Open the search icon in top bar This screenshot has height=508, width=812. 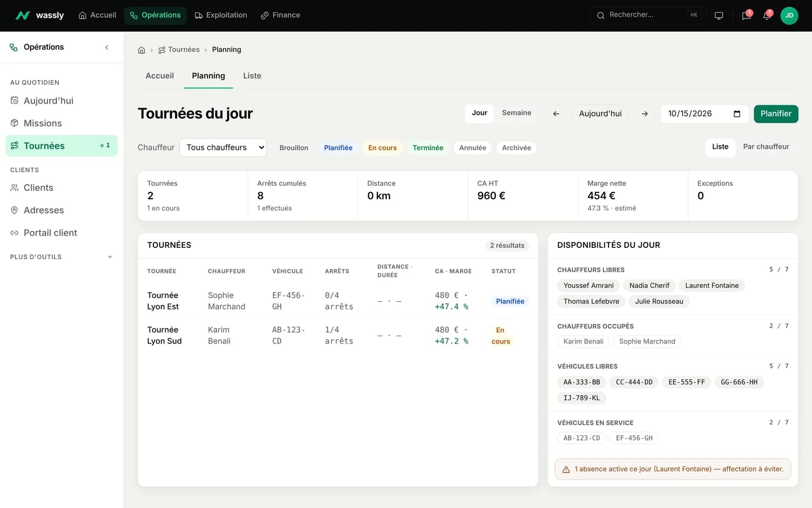point(600,15)
